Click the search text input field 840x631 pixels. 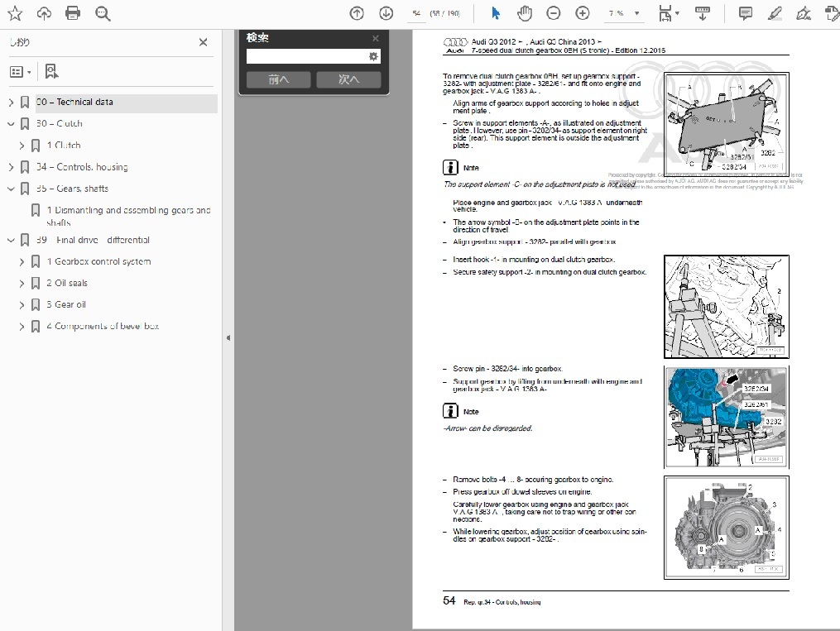[306, 57]
